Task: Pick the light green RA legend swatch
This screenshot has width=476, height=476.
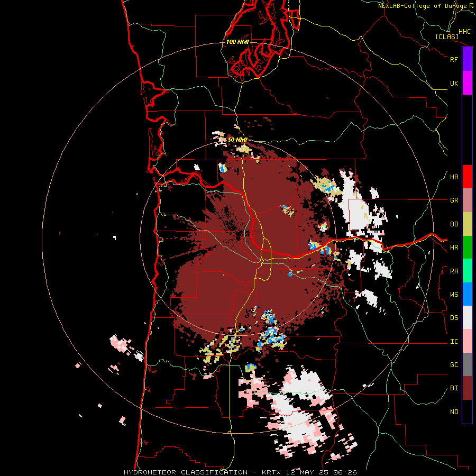Action: [x=467, y=271]
